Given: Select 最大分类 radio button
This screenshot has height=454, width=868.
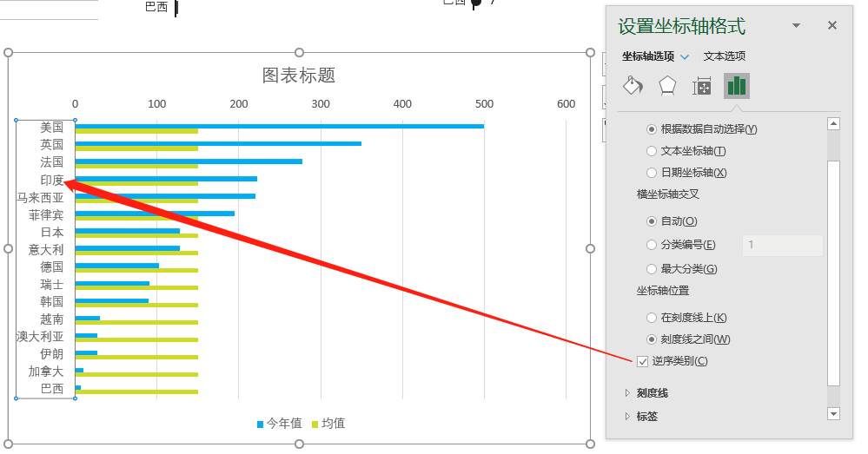Looking at the screenshot, I should click(x=652, y=269).
